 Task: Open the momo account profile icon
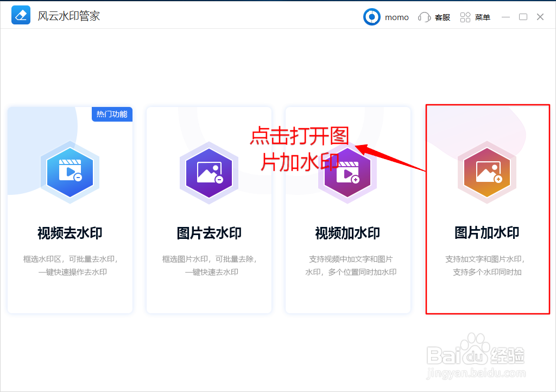(371, 17)
